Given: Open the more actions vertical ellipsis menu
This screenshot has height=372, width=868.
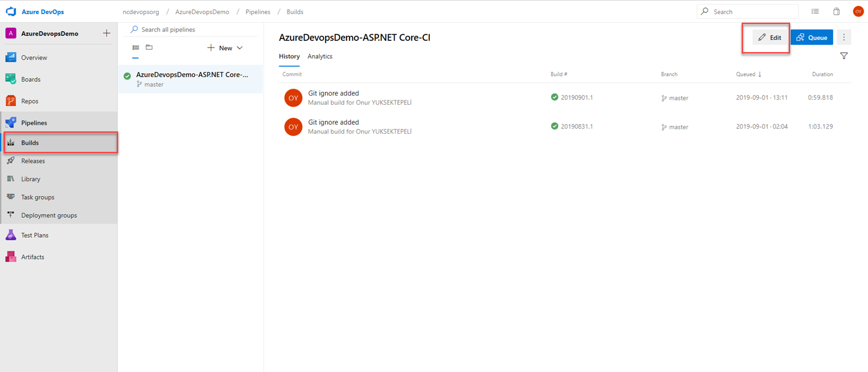Looking at the screenshot, I should pos(844,37).
